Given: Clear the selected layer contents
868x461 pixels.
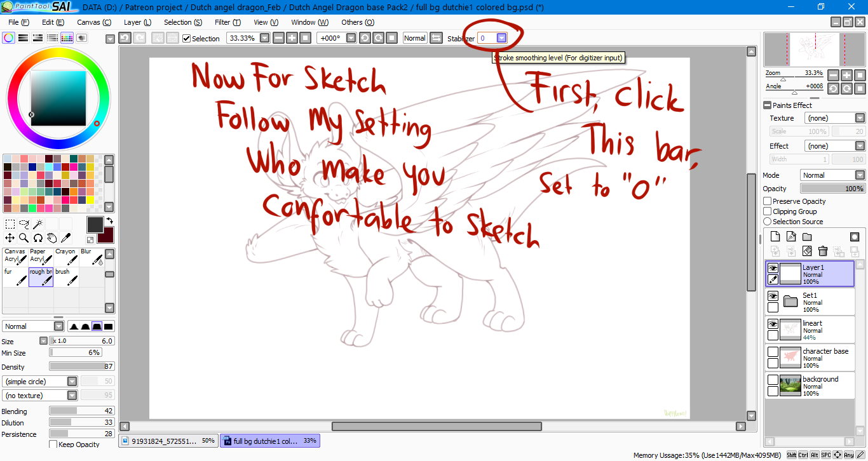Looking at the screenshot, I should coord(807,251).
